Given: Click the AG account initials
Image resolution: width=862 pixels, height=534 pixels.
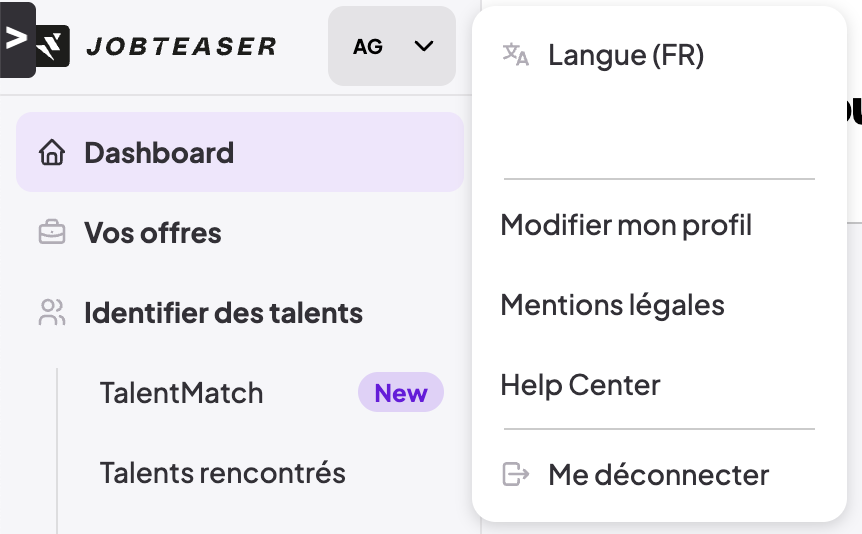Looking at the screenshot, I should [x=368, y=46].
